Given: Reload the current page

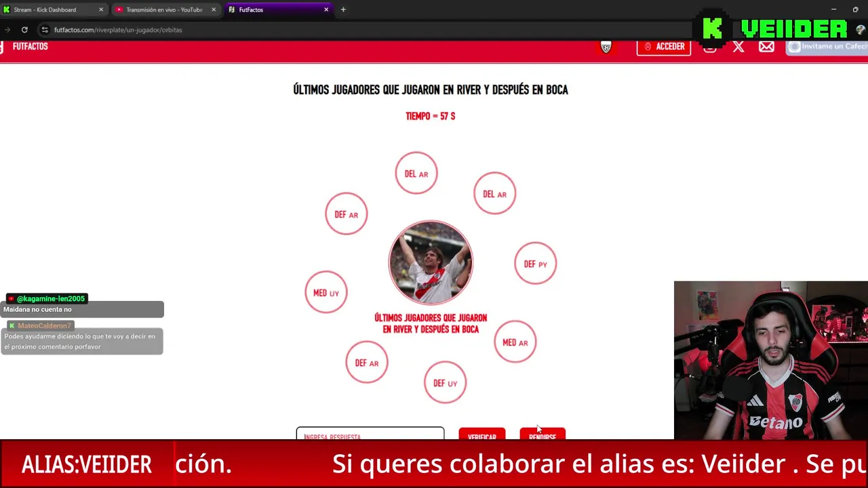Looking at the screenshot, I should click(x=24, y=30).
